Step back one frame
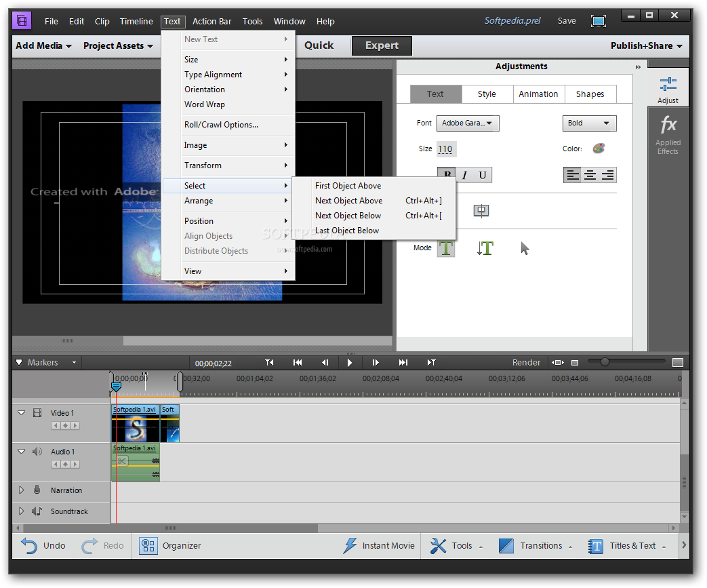Screen dimensions: 707x588 (325, 362)
